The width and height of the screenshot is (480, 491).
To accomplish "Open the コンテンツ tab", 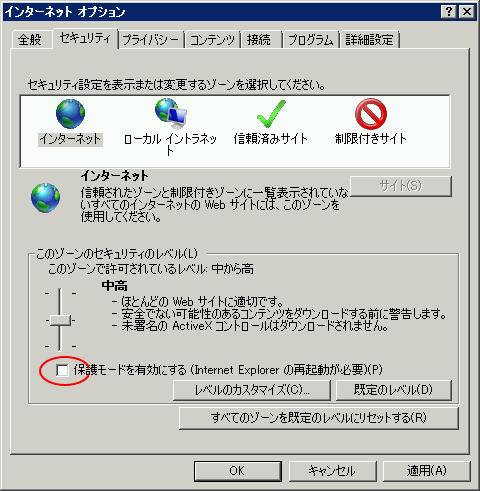I will click(x=212, y=40).
